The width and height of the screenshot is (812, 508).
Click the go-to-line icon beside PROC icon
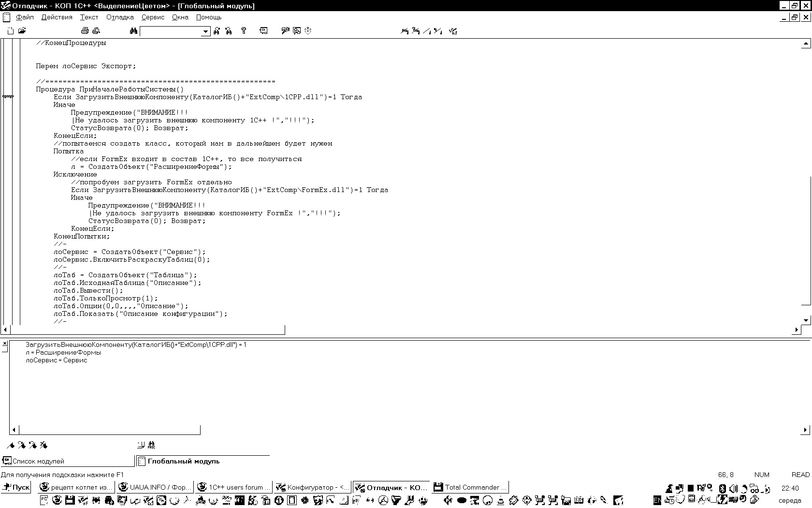click(x=141, y=445)
